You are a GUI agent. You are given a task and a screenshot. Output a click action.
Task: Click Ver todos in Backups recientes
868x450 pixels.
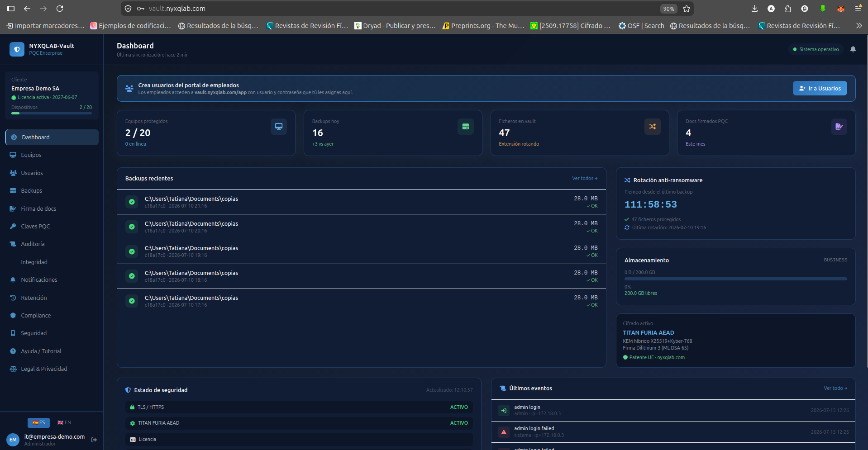point(585,178)
